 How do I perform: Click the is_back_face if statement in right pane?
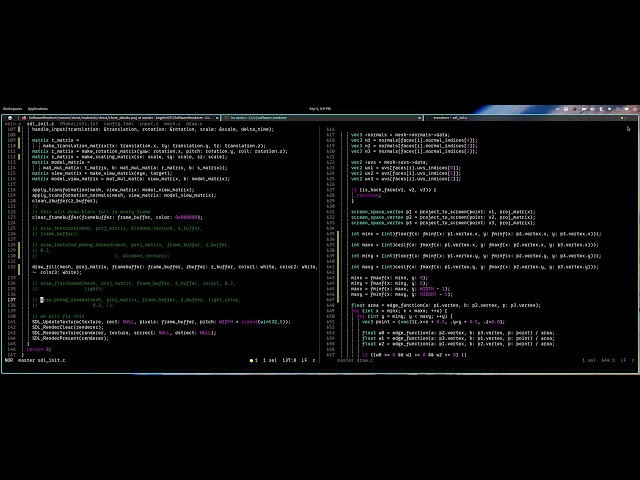coord(393,190)
